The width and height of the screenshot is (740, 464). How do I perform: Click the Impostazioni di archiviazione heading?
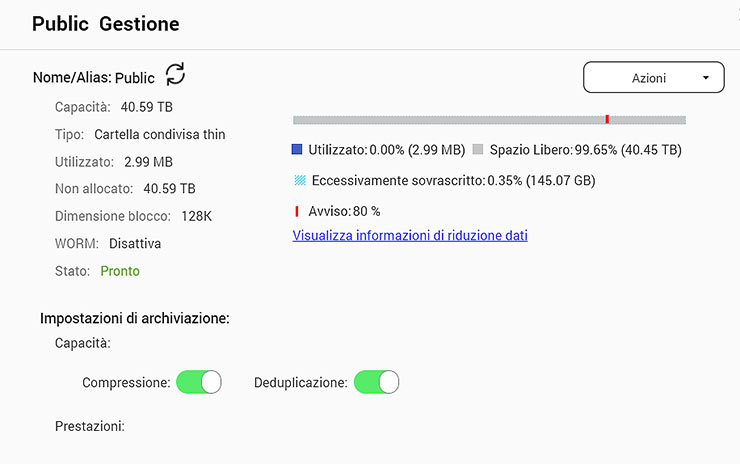click(135, 319)
